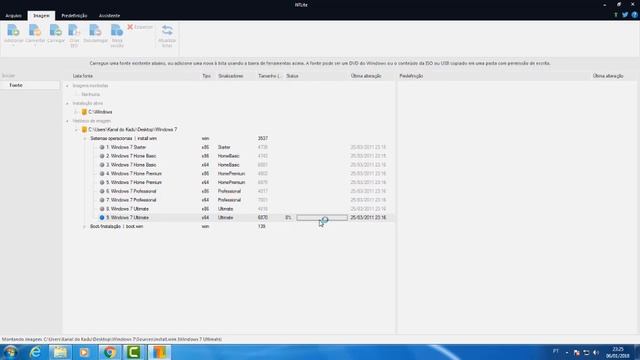Select the Fonte sidebar page
This screenshot has width=640, height=360.
pyautogui.click(x=30, y=85)
